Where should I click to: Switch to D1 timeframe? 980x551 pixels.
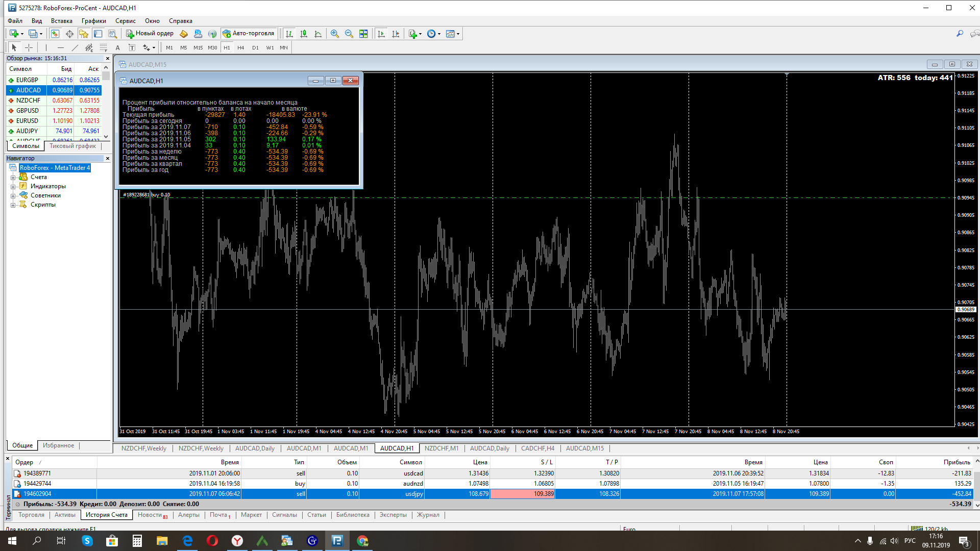[255, 47]
